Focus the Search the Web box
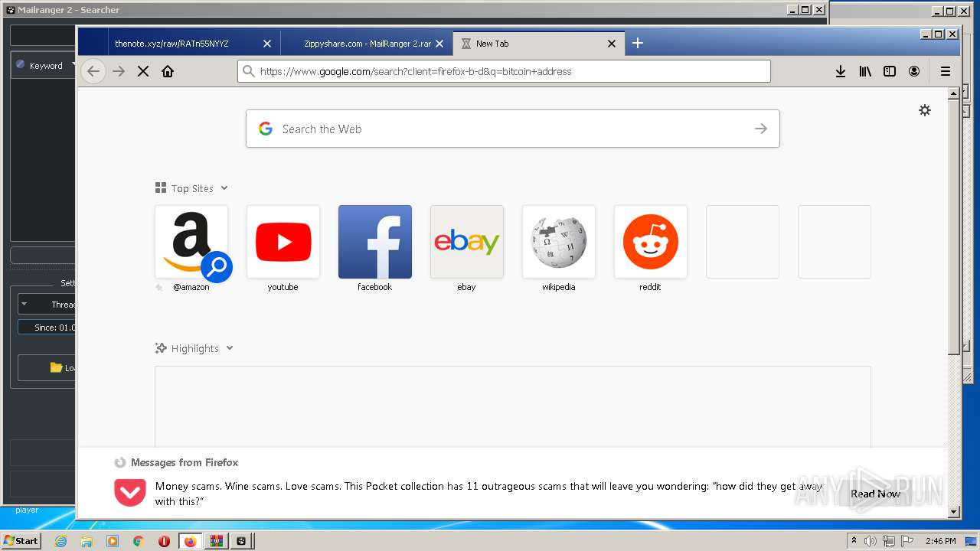This screenshot has width=980, height=551. [513, 129]
